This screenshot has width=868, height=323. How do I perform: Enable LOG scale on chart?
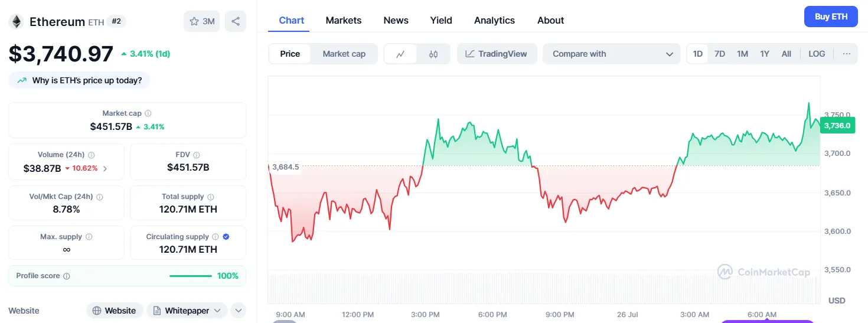(817, 54)
